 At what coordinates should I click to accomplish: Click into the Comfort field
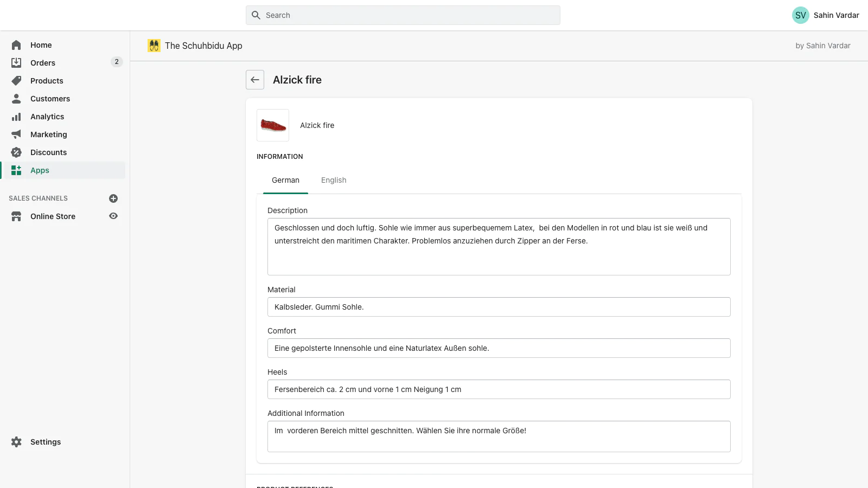click(499, 348)
